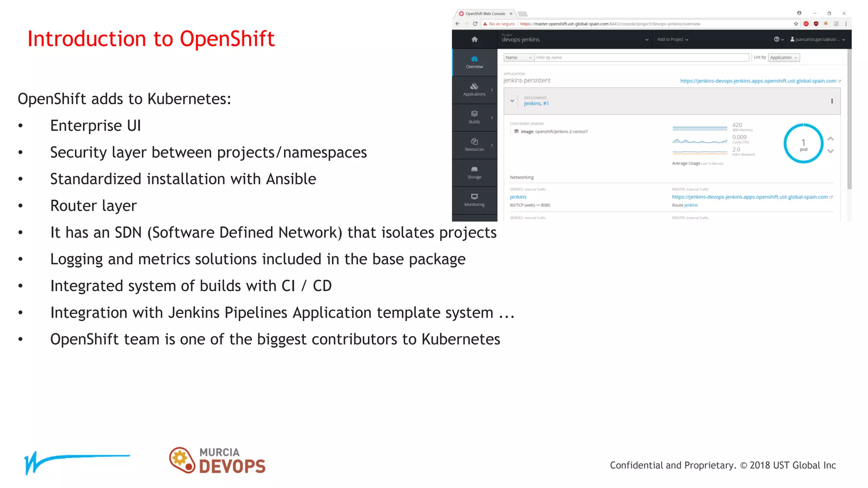Click the OpenShift home icon
The width and height of the screenshot is (868, 488).
474,39
